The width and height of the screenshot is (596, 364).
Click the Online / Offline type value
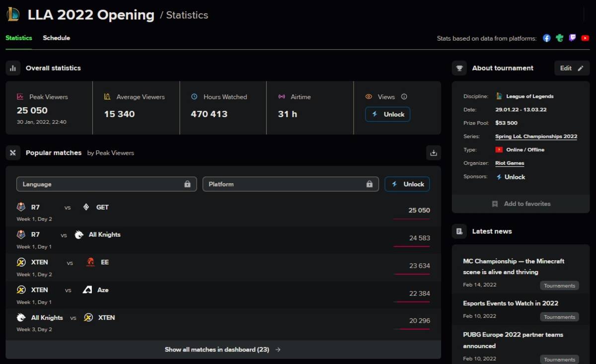[x=525, y=150]
